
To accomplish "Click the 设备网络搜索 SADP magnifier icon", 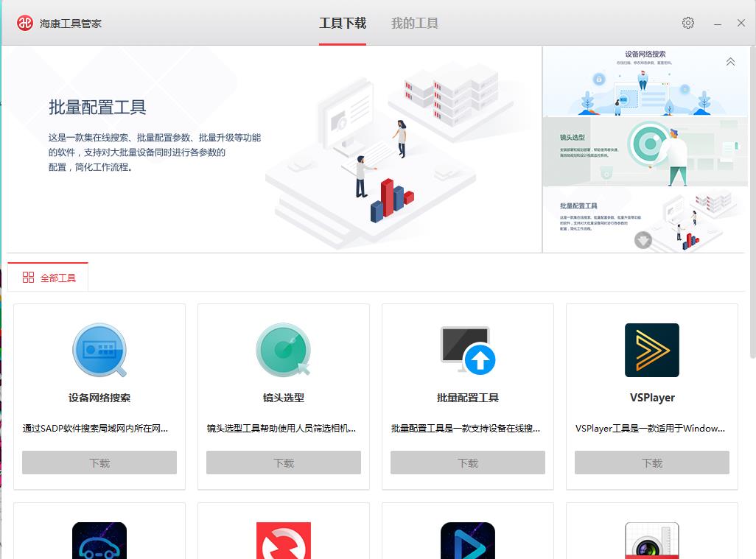I will (x=99, y=350).
